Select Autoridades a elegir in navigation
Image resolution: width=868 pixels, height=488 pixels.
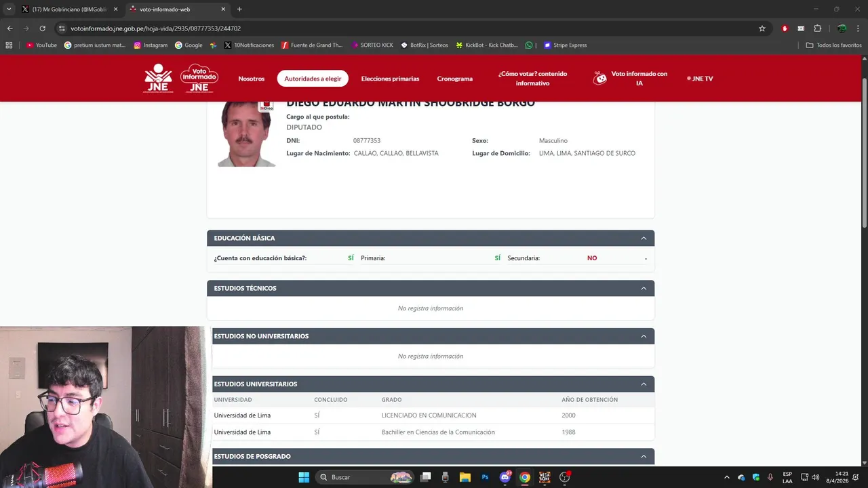(313, 79)
